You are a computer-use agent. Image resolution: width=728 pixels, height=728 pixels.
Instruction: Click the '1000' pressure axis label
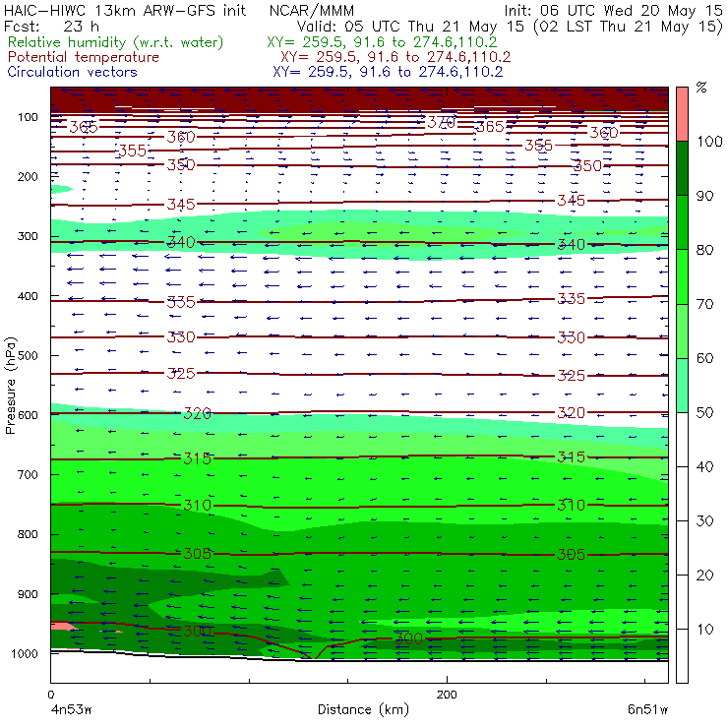tap(25, 653)
